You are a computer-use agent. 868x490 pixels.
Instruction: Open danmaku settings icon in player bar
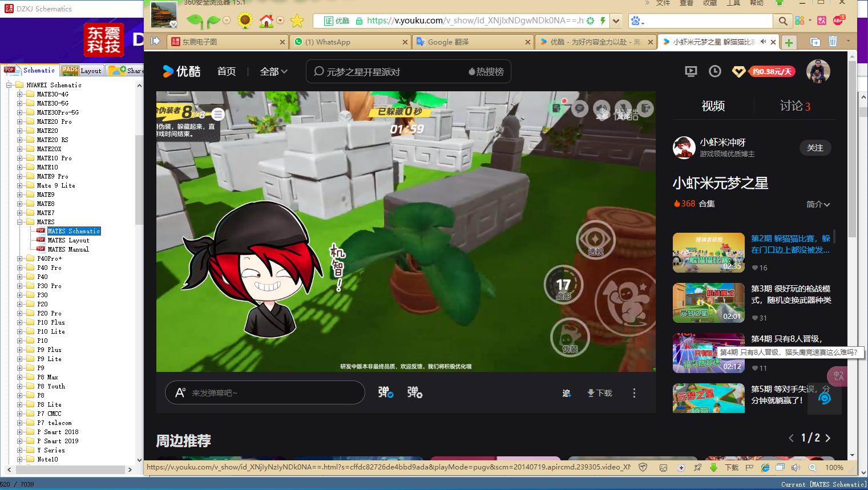(x=415, y=392)
